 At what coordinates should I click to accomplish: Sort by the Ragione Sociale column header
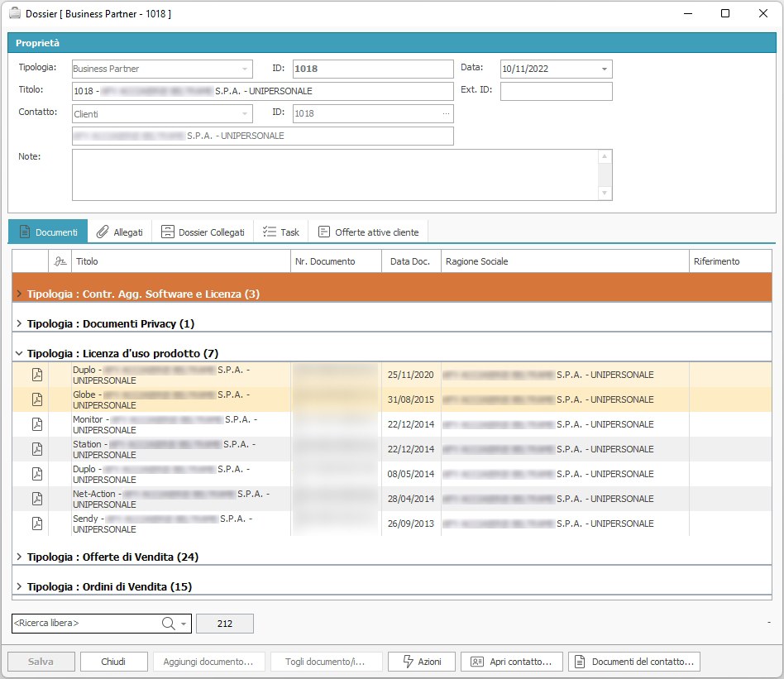(x=565, y=261)
